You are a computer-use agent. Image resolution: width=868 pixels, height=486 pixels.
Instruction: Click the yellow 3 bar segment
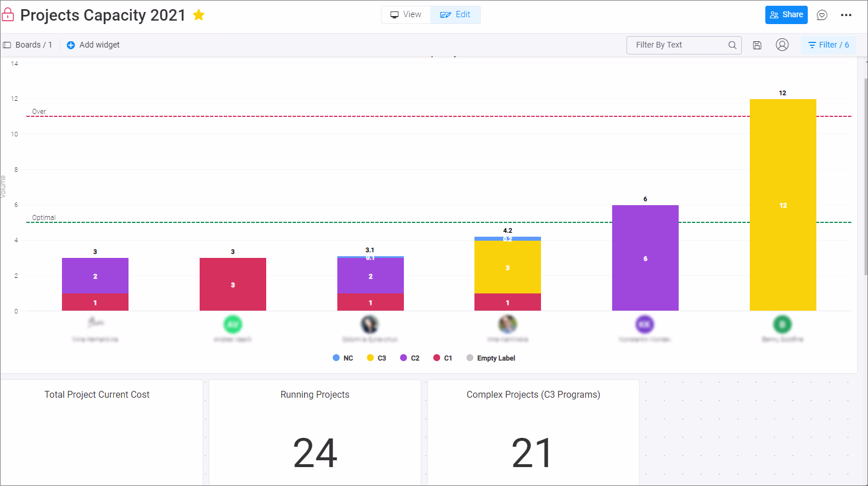[x=508, y=267]
